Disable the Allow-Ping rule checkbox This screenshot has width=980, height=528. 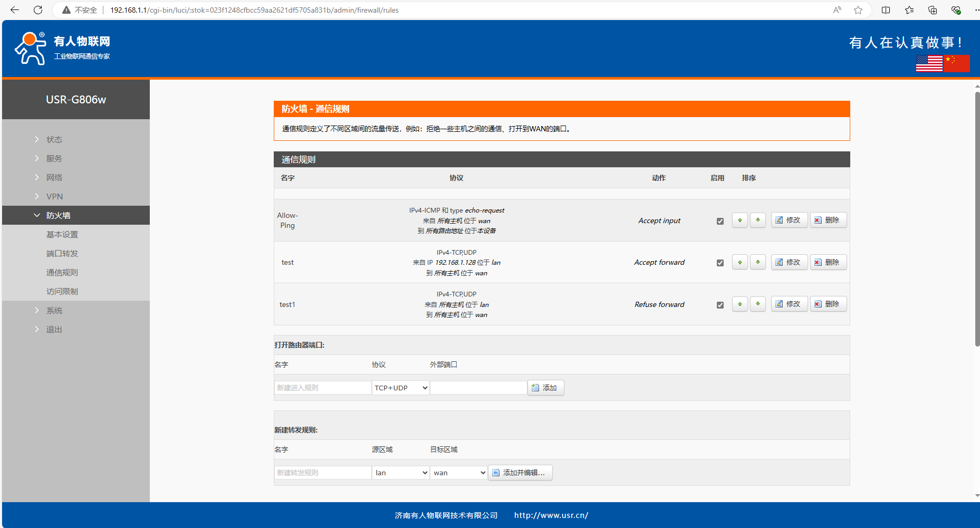point(720,221)
